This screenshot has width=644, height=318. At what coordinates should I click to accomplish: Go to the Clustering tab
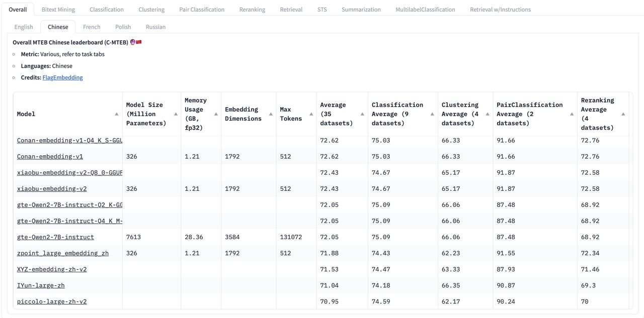[151, 10]
